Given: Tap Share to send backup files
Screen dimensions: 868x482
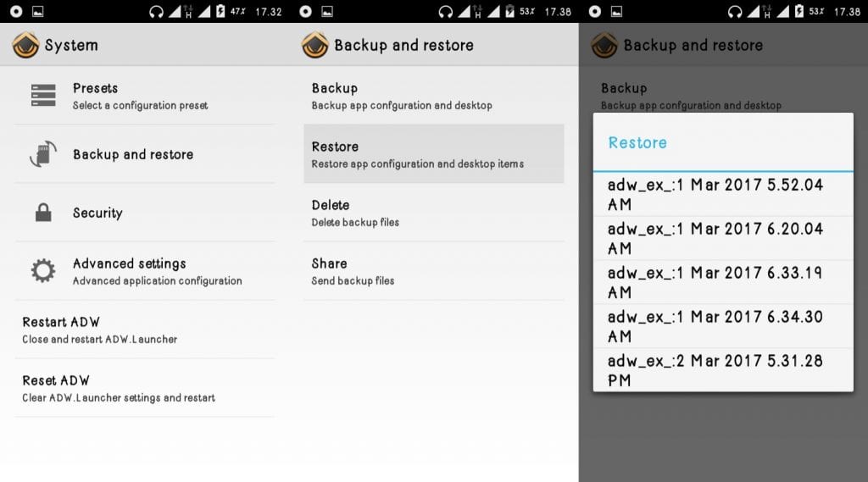Looking at the screenshot, I should [x=433, y=271].
